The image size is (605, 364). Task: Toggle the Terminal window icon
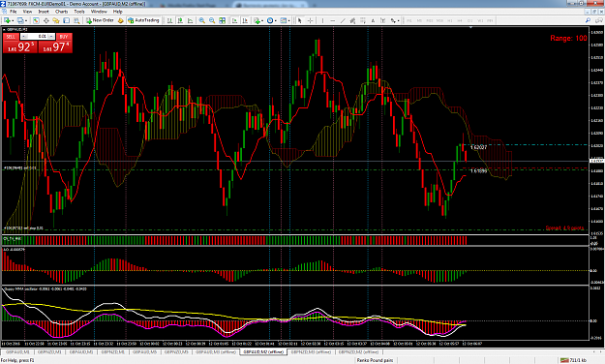[x=67, y=20]
